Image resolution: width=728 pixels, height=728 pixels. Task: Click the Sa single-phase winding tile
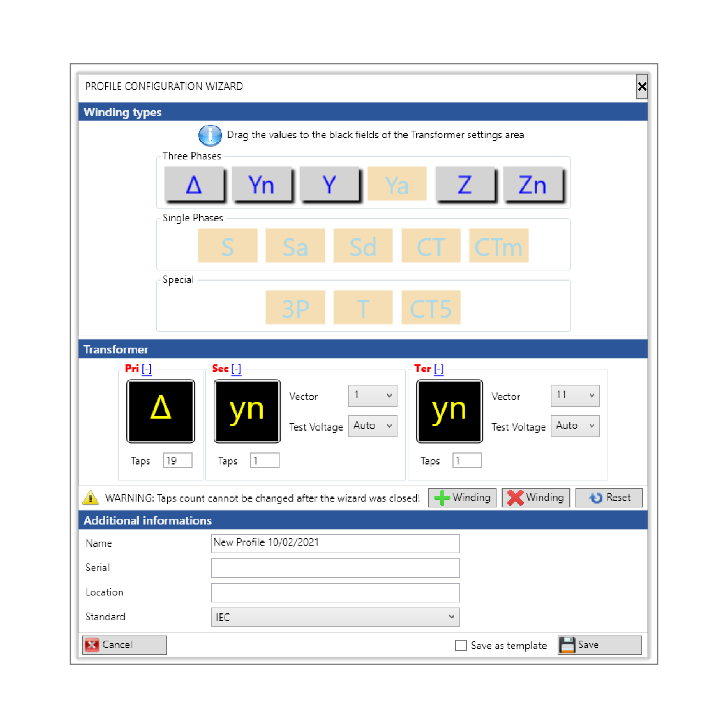pos(296,246)
